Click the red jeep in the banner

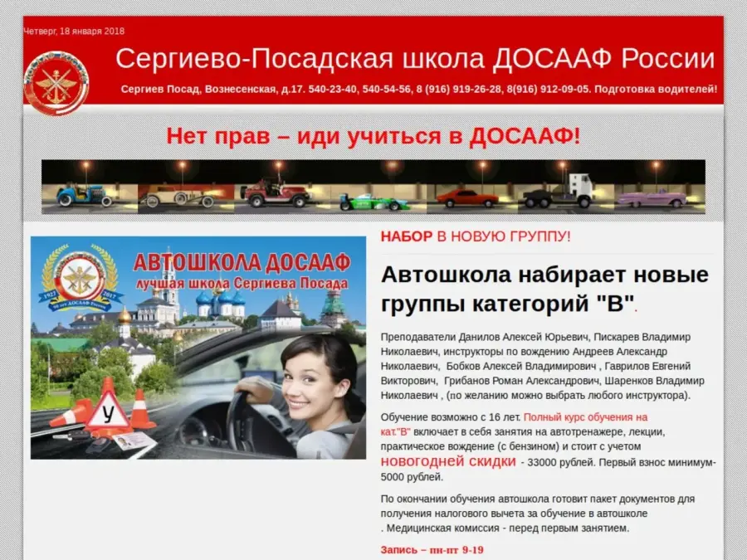pos(275,195)
